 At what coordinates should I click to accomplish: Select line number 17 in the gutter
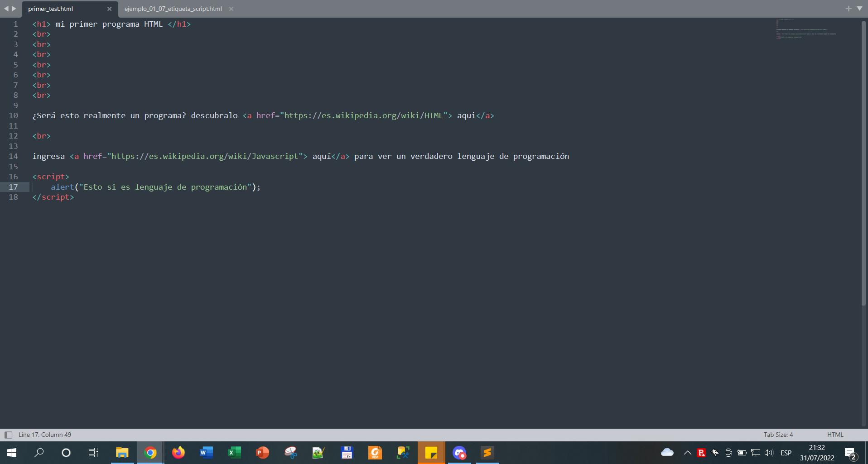tap(14, 187)
